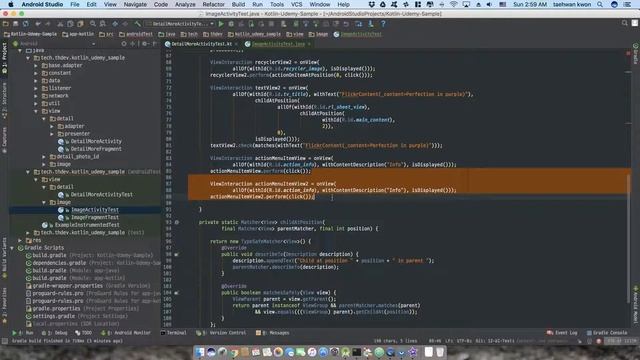Click the Synchronize toolbar icon
The width and height of the screenshot is (640, 360).
pyautogui.click(x=26, y=24)
